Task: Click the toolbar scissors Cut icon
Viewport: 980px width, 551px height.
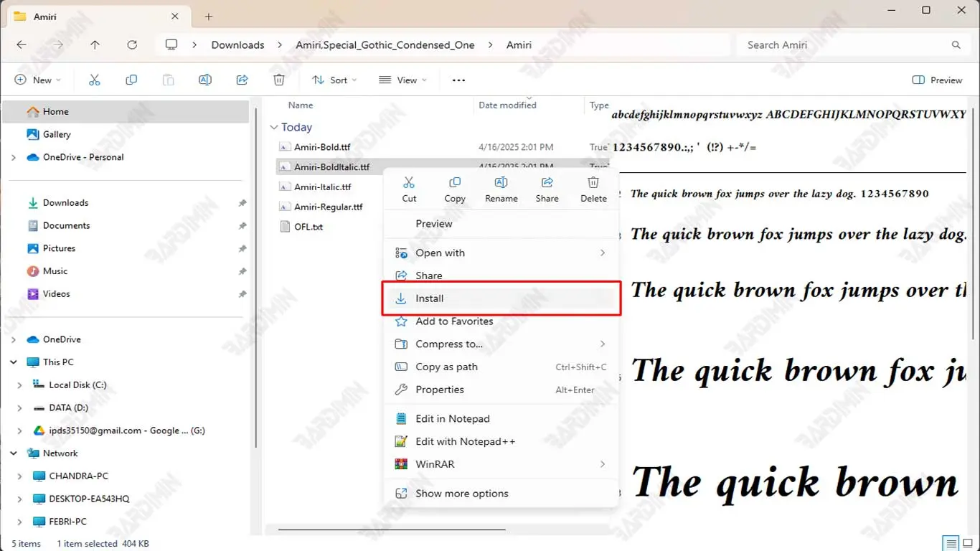Action: pyautogui.click(x=94, y=80)
